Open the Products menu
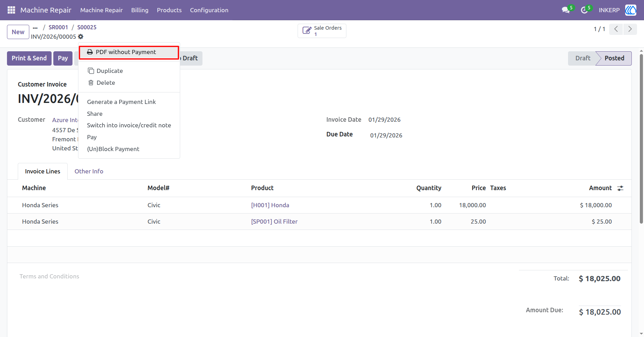The height and width of the screenshot is (337, 644). coord(169,10)
